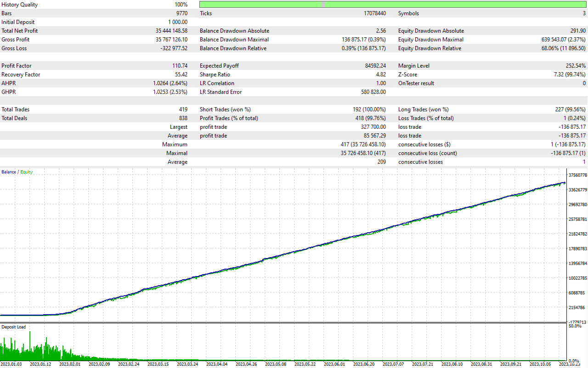The width and height of the screenshot is (588, 368).
Task: Select the 21824782 balance axis label
Action: click(x=577, y=234)
